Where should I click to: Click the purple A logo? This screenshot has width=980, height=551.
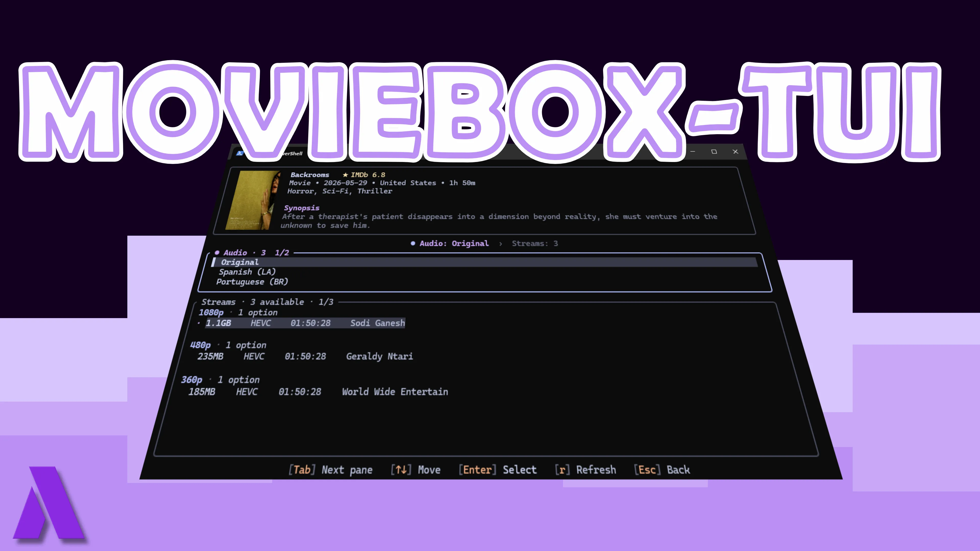(x=49, y=502)
